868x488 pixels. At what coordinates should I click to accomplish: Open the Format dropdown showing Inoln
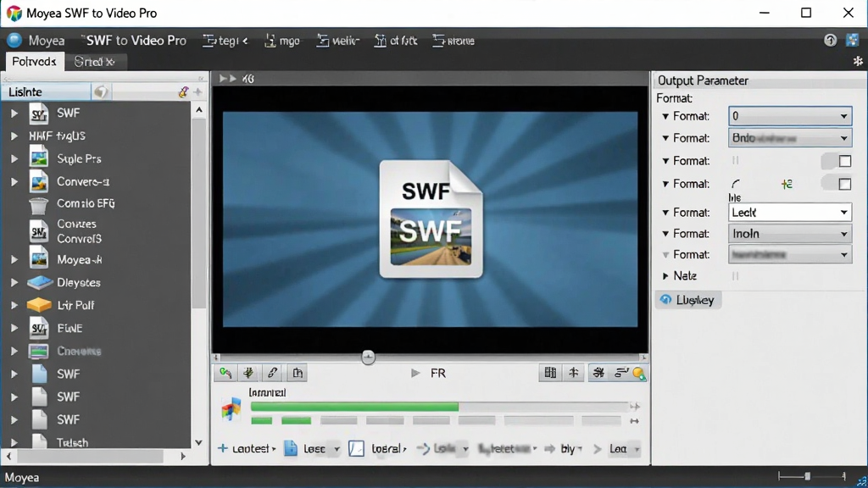tap(790, 234)
